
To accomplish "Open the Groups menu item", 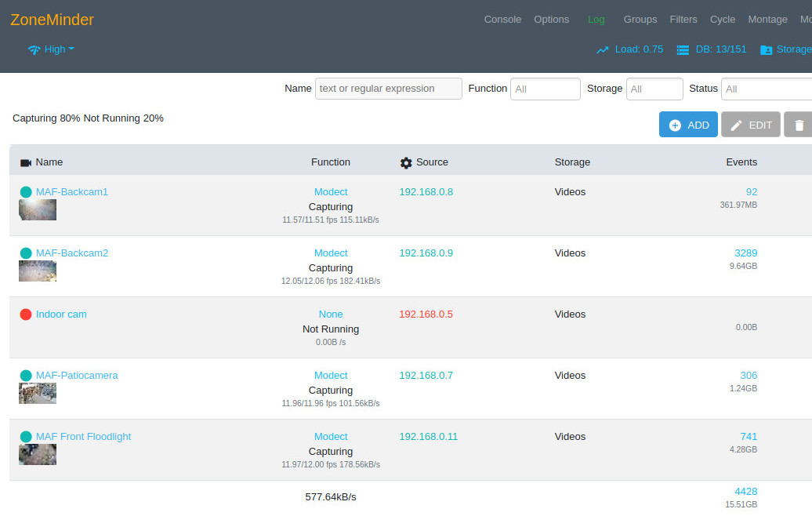I will 640,20.
